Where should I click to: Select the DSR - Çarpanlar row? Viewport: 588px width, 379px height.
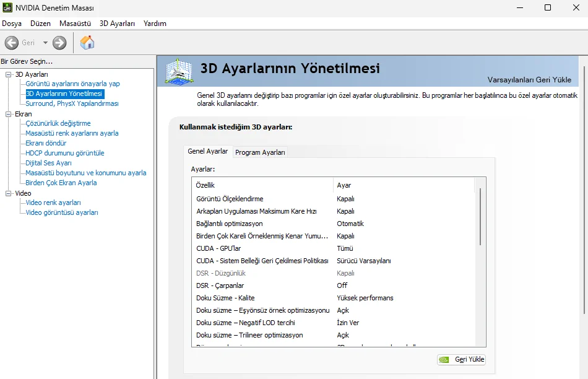coord(334,285)
